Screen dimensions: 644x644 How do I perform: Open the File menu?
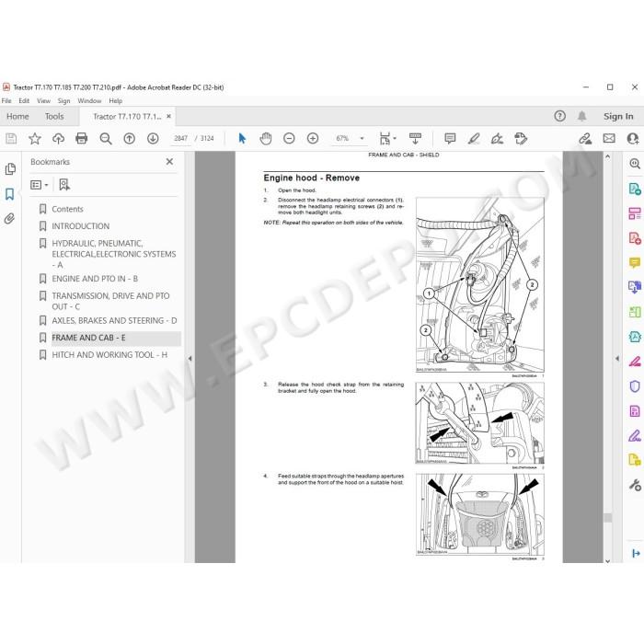click(6, 100)
